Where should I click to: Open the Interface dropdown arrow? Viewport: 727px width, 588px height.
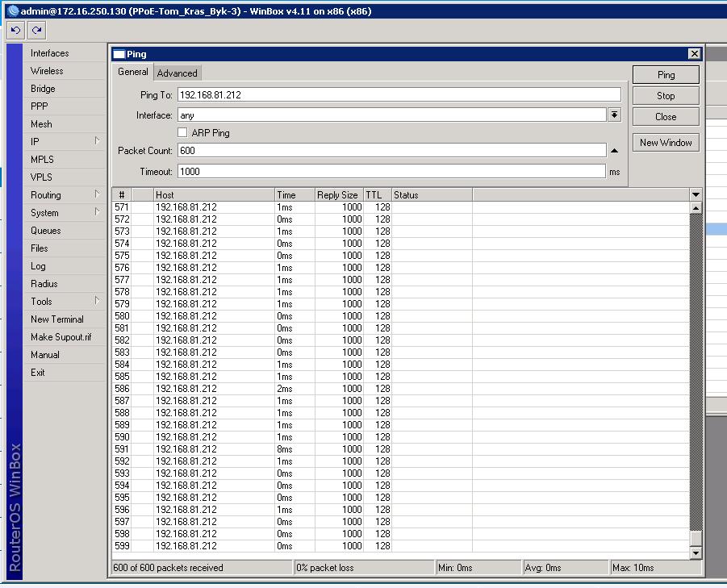click(x=614, y=115)
